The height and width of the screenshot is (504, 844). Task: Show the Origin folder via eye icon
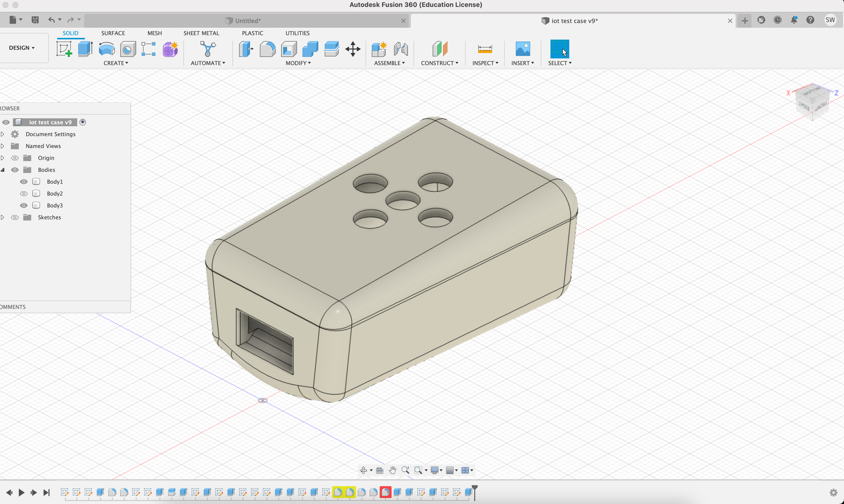point(15,158)
